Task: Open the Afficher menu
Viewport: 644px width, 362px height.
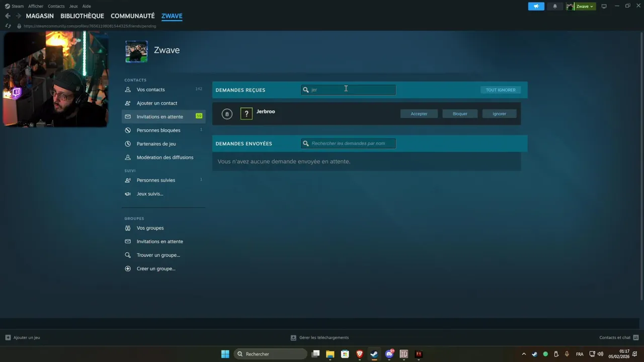Action: coord(36,6)
